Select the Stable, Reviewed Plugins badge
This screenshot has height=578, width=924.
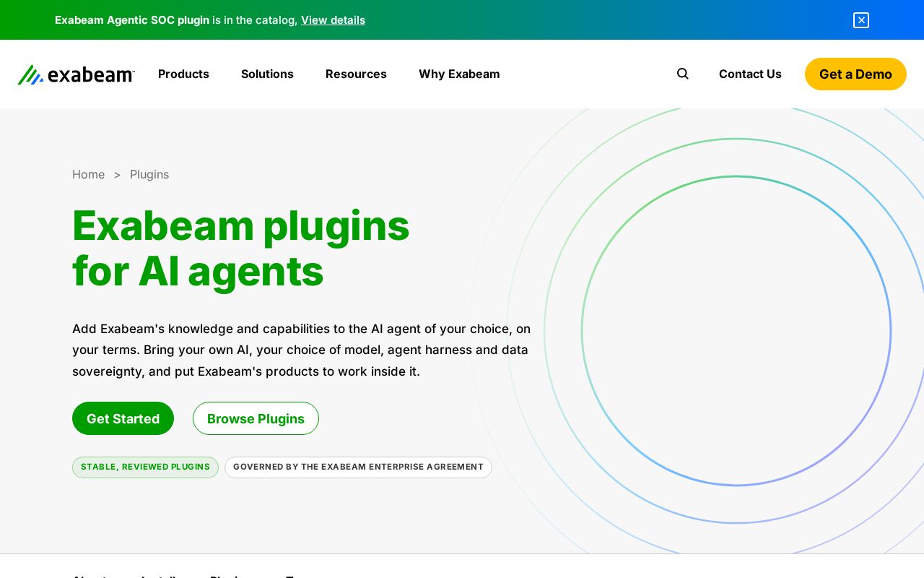145,467
